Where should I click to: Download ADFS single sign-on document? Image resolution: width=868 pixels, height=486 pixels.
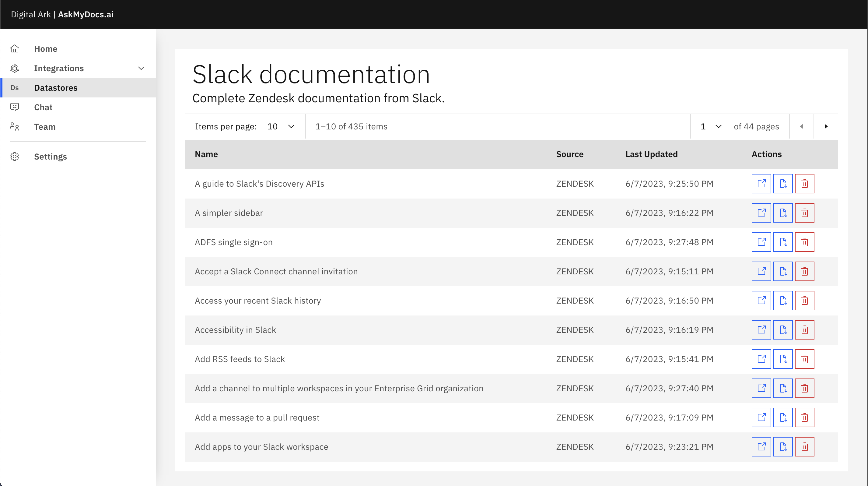[x=783, y=242]
